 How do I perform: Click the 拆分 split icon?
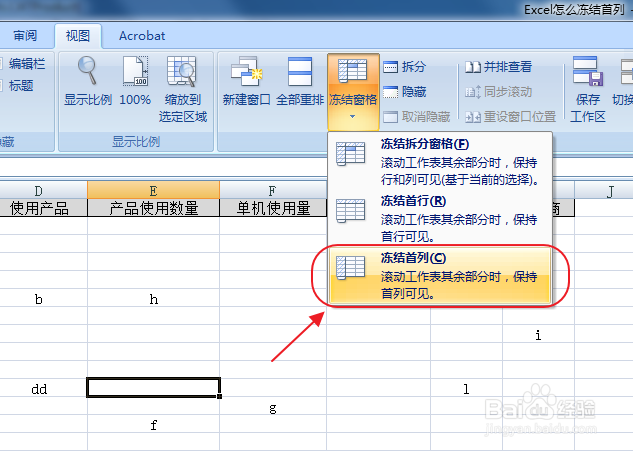(390, 67)
